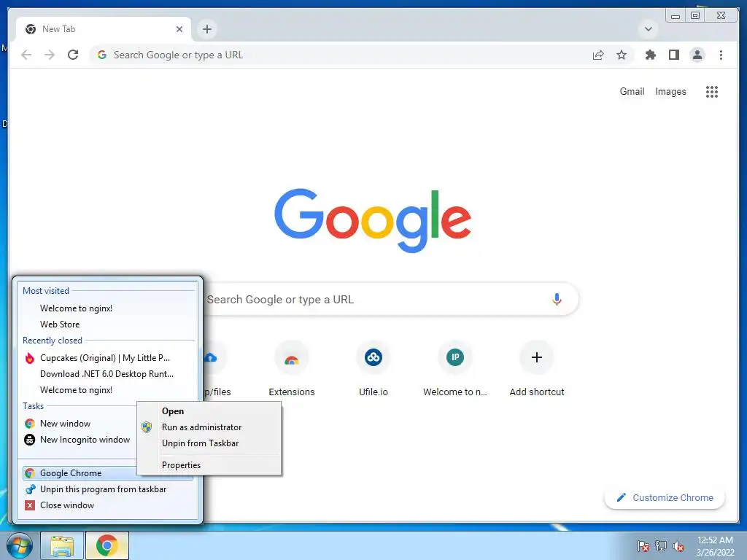747x560 pixels.
Task: Reopen Welcome to nginx! under Recently closed
Action: 108,390
